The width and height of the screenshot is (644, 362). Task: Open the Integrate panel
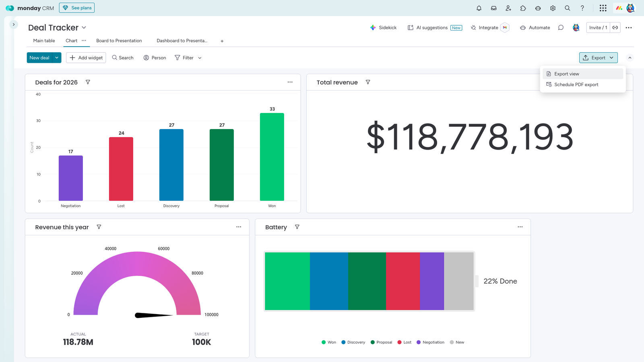click(485, 27)
